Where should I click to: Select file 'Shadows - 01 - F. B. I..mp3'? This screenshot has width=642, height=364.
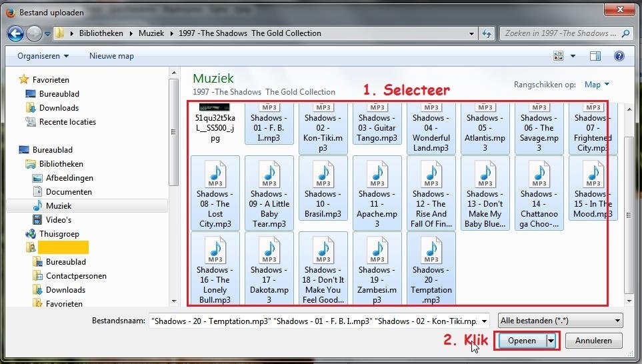(269, 123)
